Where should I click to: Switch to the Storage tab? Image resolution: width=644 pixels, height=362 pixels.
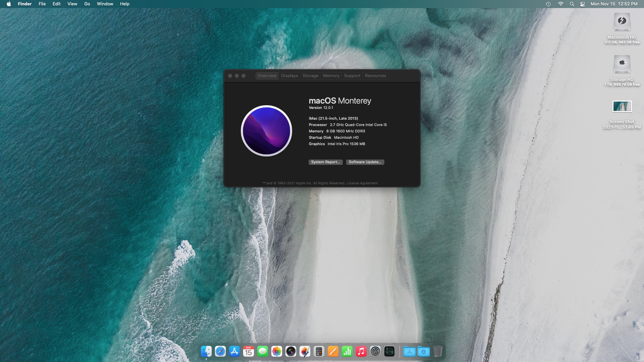pyautogui.click(x=310, y=76)
